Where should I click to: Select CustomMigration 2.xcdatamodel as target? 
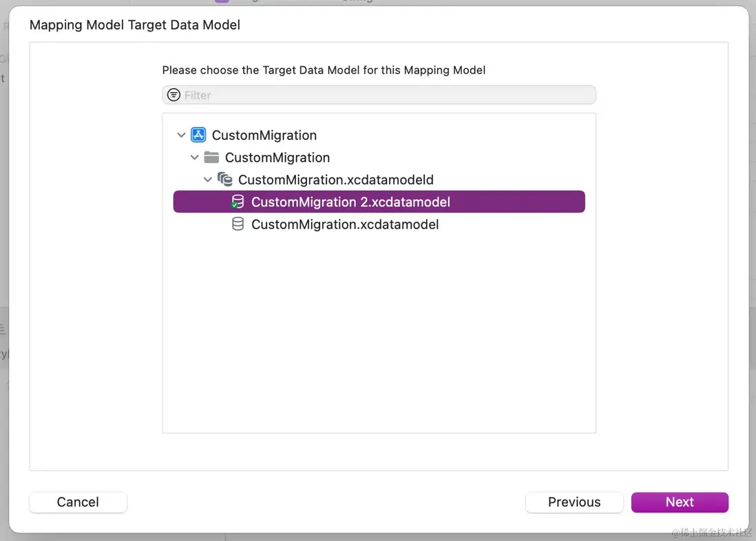[x=350, y=202]
